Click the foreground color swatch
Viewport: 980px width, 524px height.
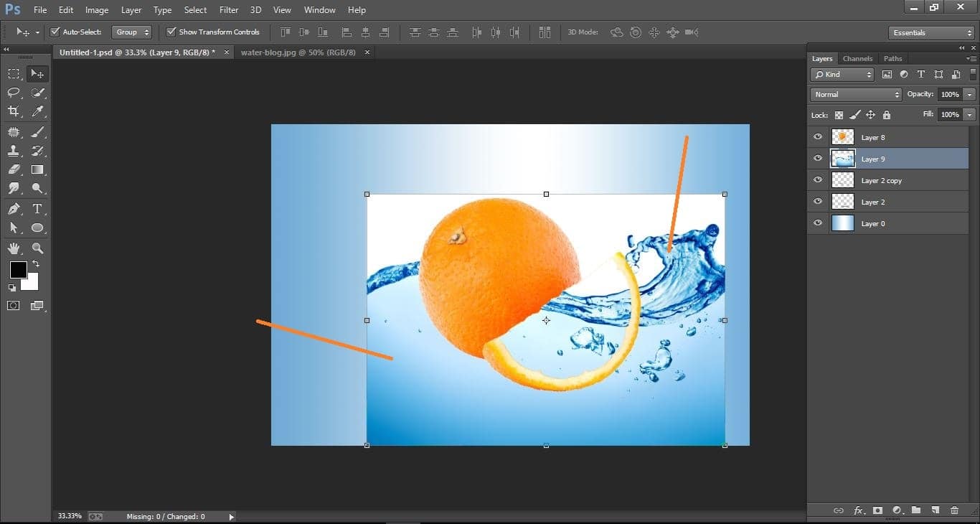click(18, 271)
